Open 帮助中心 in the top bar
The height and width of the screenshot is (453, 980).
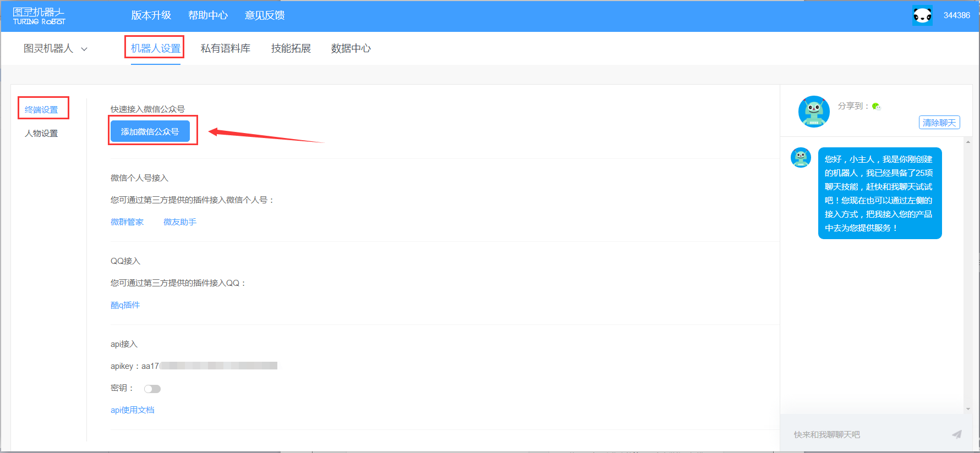point(207,15)
